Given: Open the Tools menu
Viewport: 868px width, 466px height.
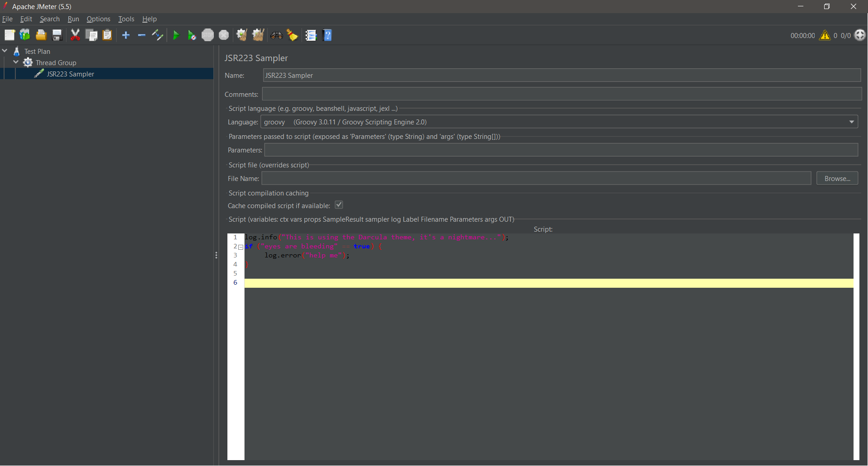Looking at the screenshot, I should click(126, 19).
